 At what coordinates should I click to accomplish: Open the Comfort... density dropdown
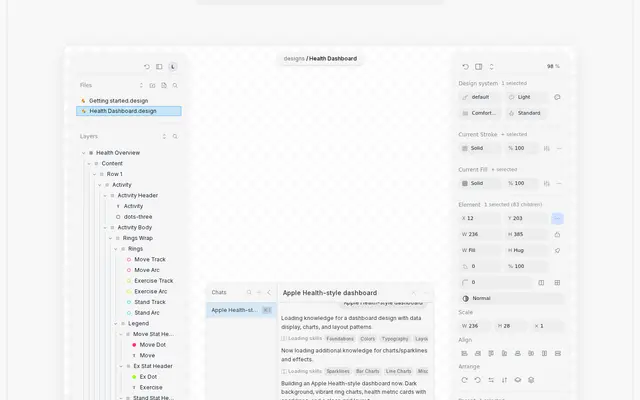480,113
